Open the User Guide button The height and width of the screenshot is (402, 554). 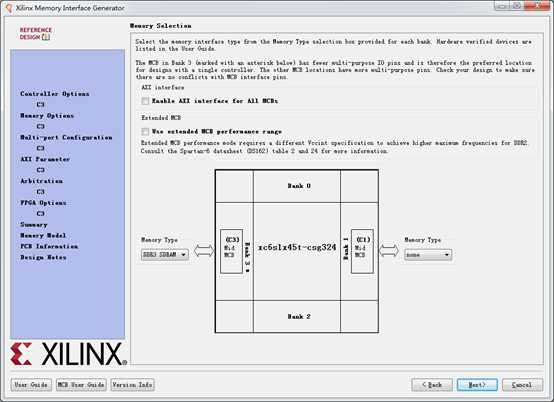pos(31,384)
